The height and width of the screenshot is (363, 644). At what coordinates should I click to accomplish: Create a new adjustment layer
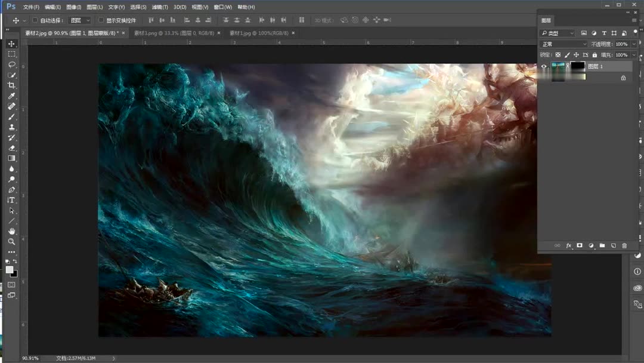pyautogui.click(x=591, y=245)
